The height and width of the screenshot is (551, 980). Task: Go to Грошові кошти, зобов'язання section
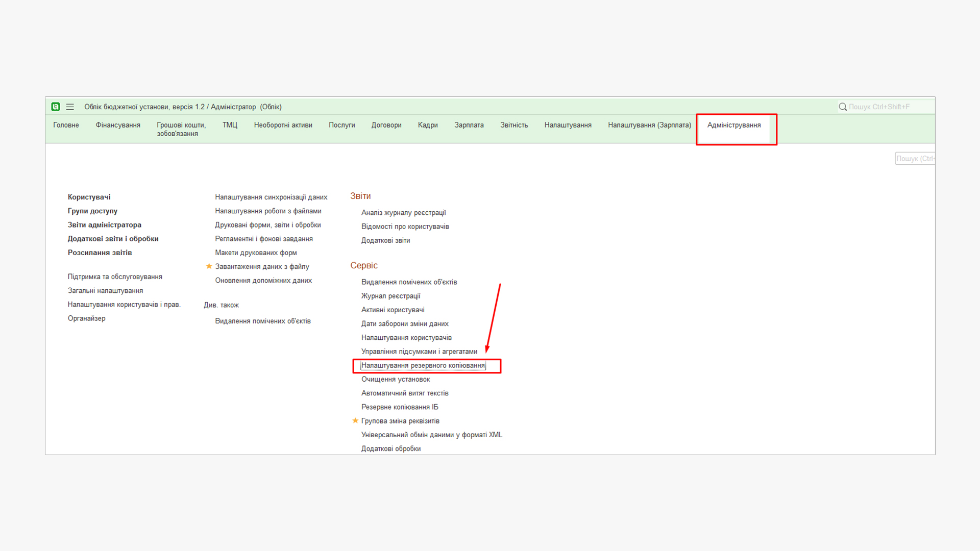(x=181, y=129)
